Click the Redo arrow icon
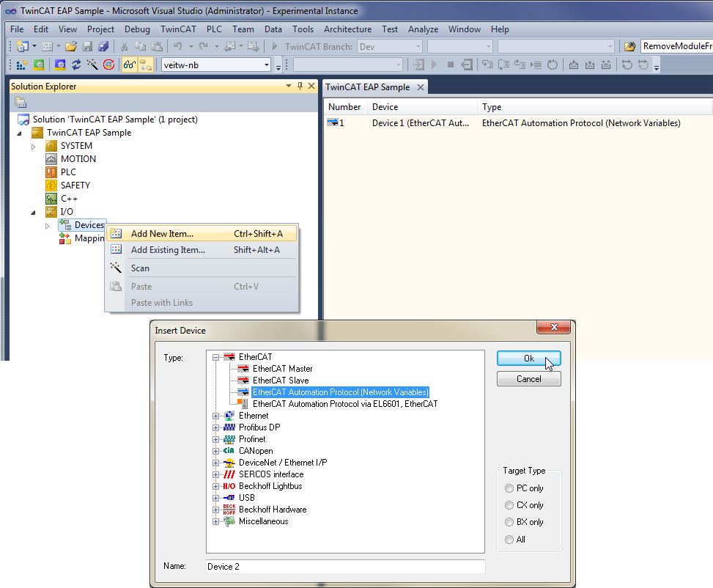This screenshot has height=588, width=713. point(203,46)
